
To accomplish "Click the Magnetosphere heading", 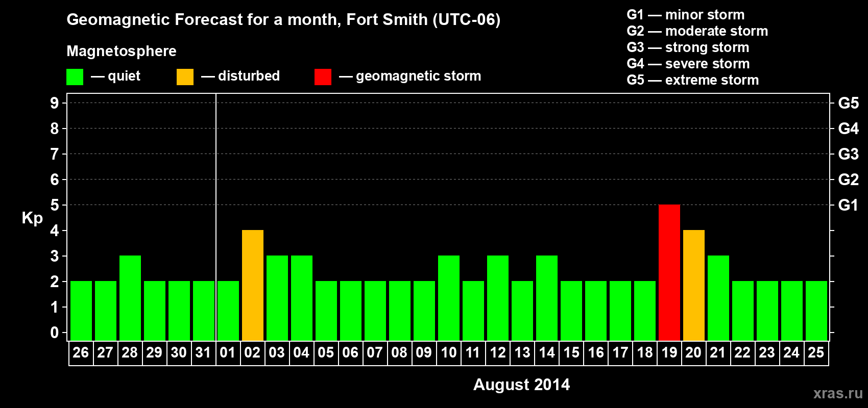I will coord(122,52).
